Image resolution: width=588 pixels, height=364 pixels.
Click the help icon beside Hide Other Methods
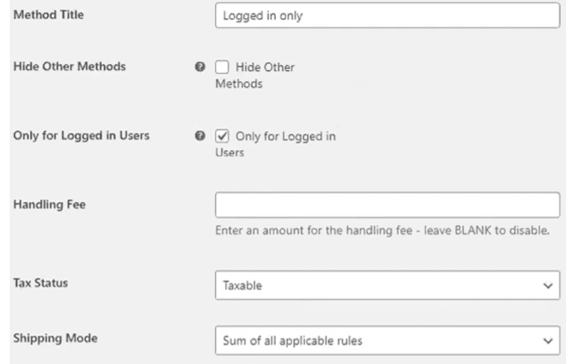click(x=200, y=67)
